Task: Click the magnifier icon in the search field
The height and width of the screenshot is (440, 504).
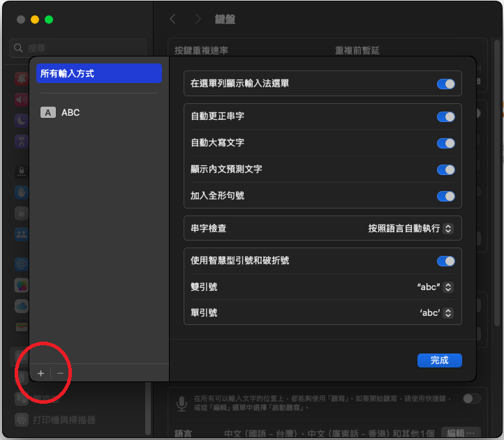Action: (x=18, y=48)
